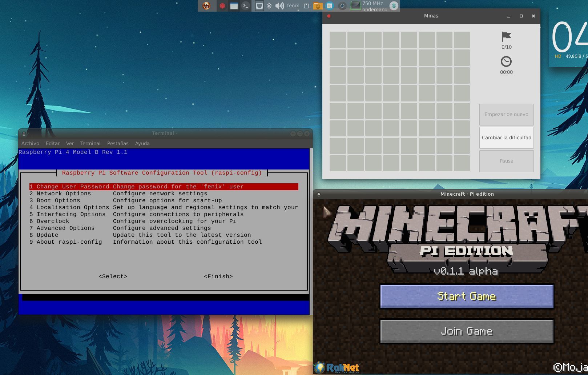Reveal the bottom-right corner cell in Minas grid
Screen dimensions: 588x375
pos(462,163)
